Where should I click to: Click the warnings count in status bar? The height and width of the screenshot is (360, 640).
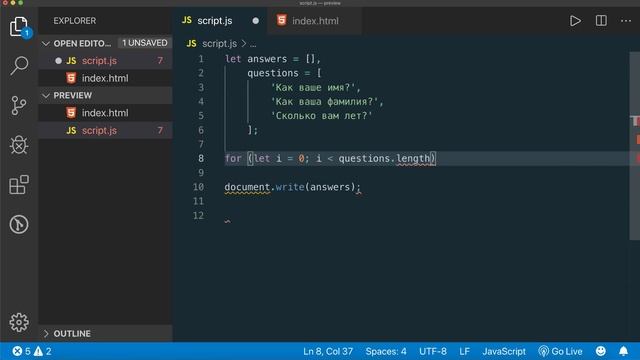(x=43, y=351)
